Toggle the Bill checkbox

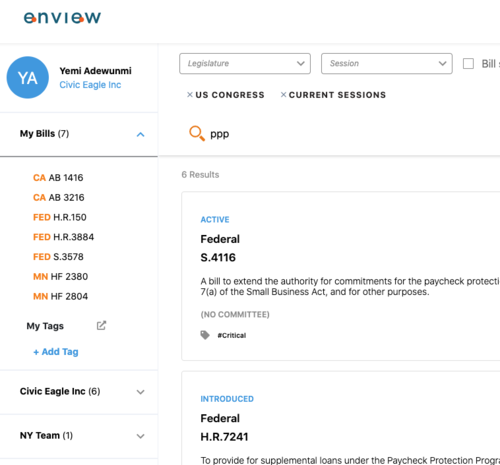(x=468, y=63)
